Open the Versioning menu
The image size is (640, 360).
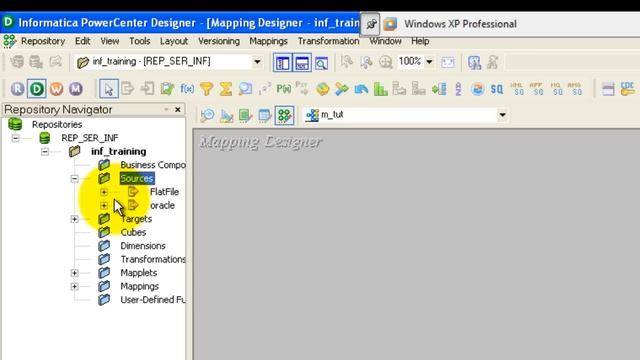219,41
